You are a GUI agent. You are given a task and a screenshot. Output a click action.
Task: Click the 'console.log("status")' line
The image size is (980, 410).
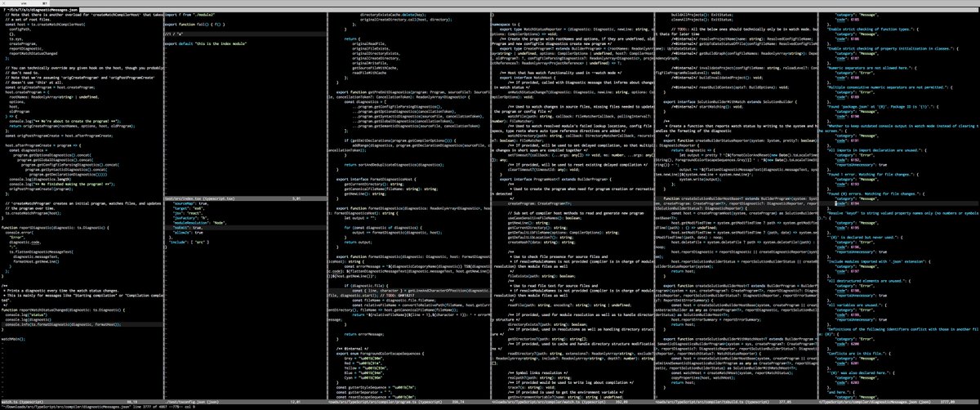tap(28, 317)
